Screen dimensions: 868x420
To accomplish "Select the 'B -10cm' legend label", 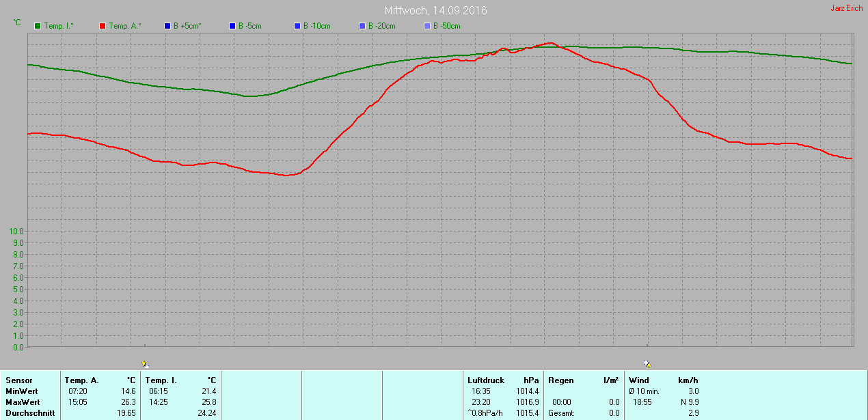I will (317, 26).
